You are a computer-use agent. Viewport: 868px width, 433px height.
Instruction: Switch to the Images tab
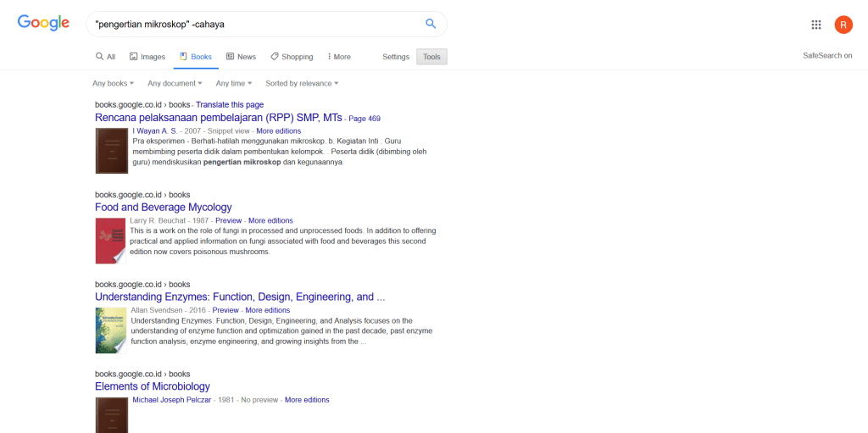147,57
